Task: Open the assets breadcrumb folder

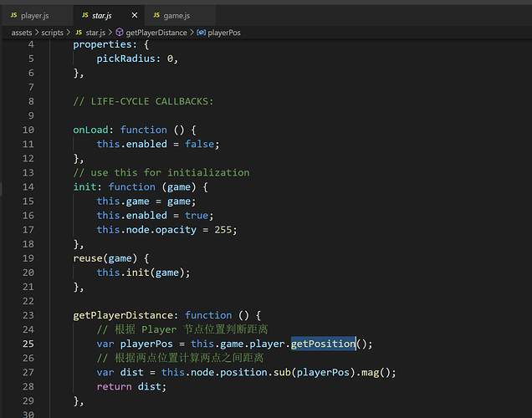Action: pos(22,33)
